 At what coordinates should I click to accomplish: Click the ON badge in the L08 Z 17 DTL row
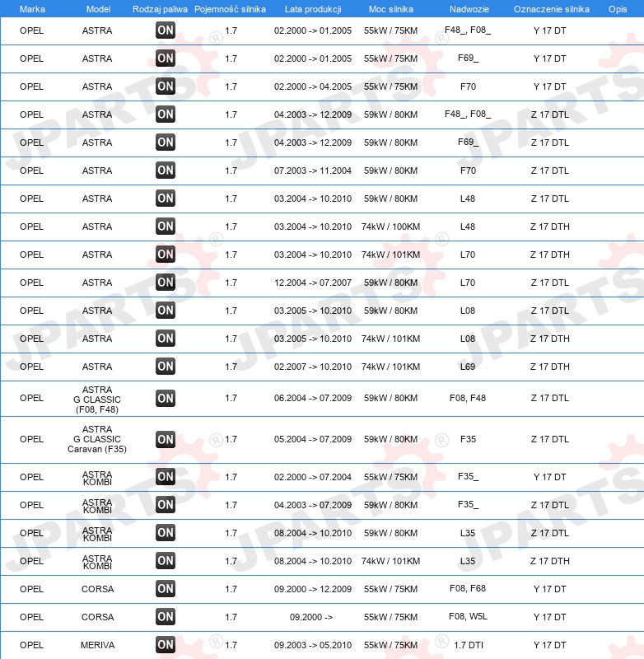(165, 311)
